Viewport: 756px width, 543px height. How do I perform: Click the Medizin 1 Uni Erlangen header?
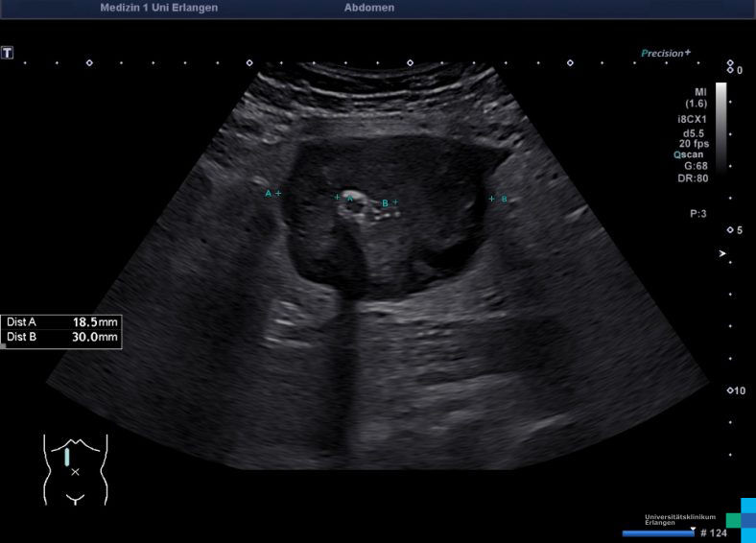point(158,8)
